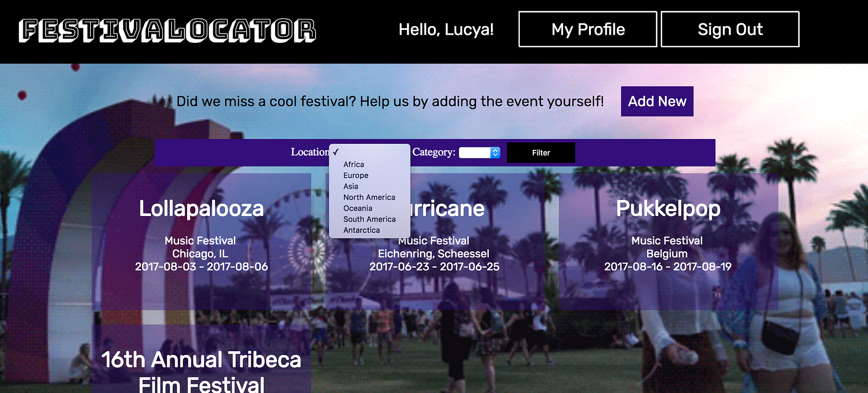Click the Hurricane dates 2017-06-23 - 2017-06-25
The width and height of the screenshot is (868, 393).
(435, 267)
